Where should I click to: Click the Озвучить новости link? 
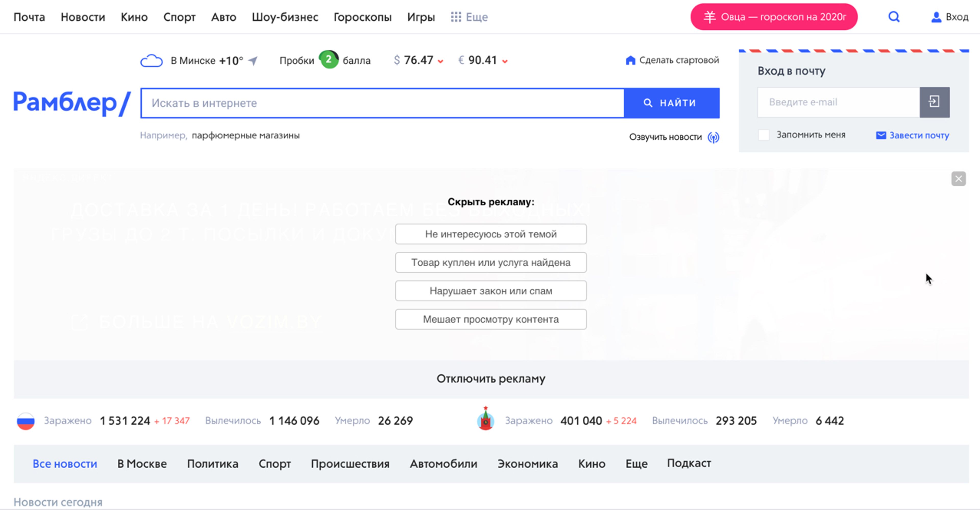click(x=665, y=137)
